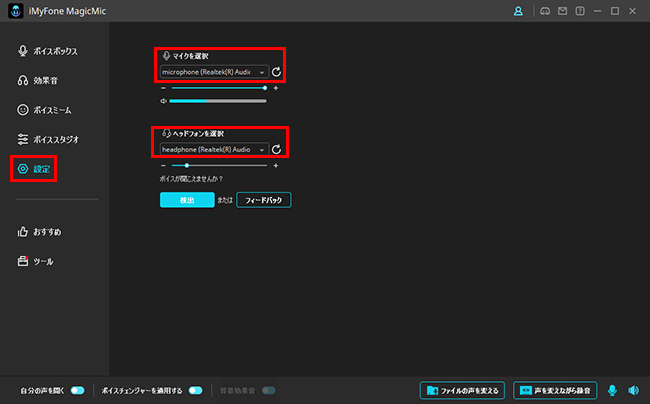Open the help question mark icon
The image size is (650, 404).
(580, 11)
